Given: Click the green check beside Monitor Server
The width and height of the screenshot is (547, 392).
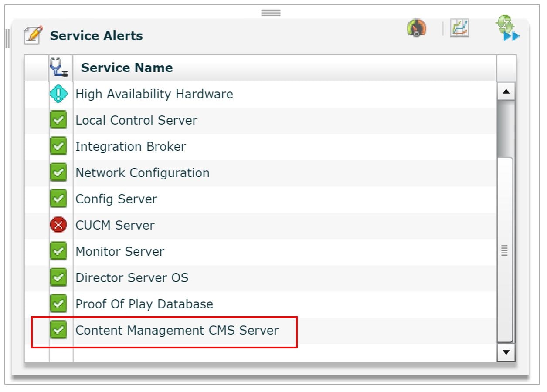Looking at the screenshot, I should point(59,251).
